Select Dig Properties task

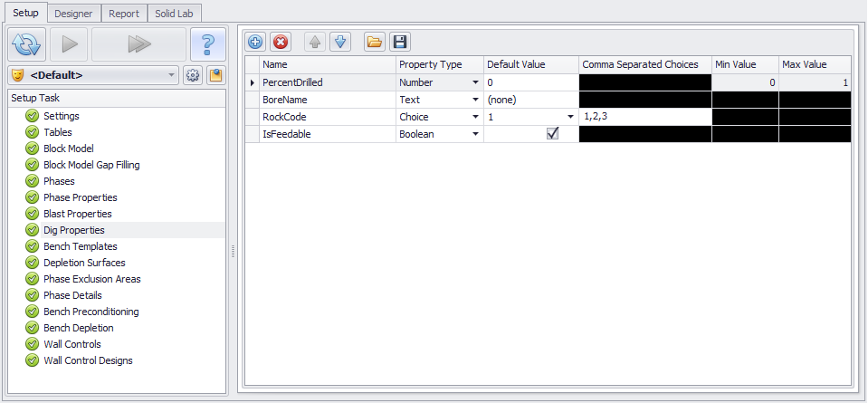(74, 230)
